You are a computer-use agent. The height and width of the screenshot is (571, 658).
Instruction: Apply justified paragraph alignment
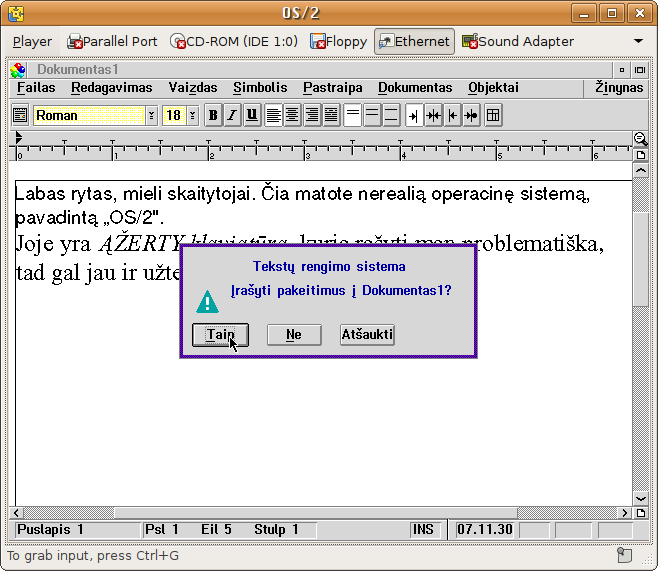pyautogui.click(x=331, y=115)
